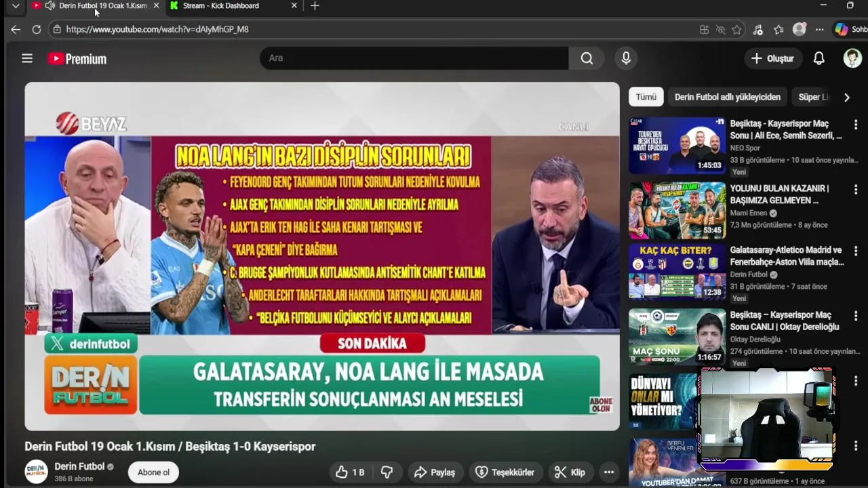
Task: Open the Edge app install icon in the address bar
Action: [x=704, y=29]
